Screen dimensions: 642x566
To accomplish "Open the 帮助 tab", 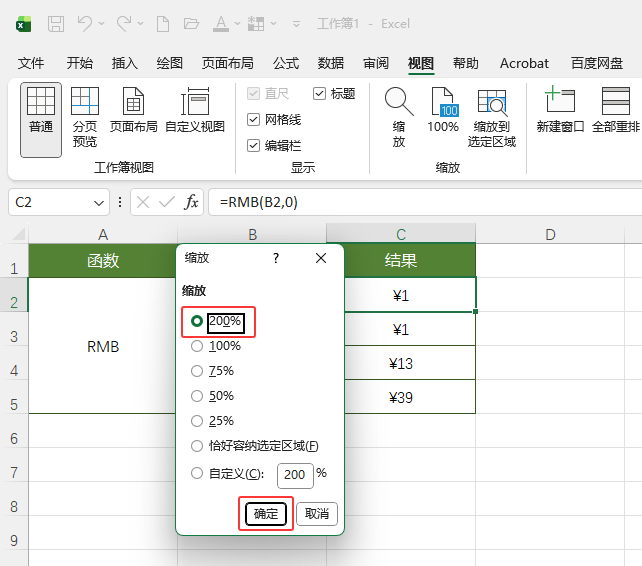I will point(466,63).
